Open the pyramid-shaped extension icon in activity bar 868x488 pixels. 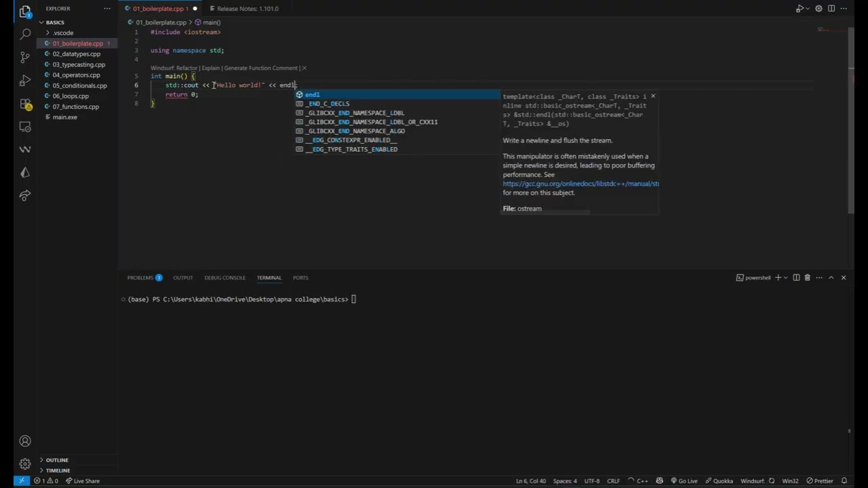pos(25,172)
